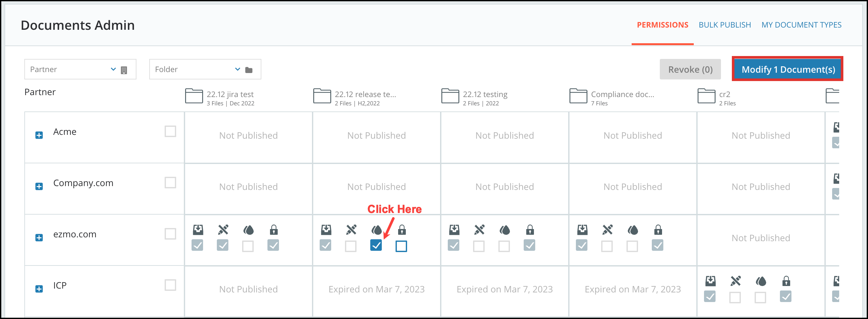The image size is (868, 319).
Task: Click the folder icon beside Folder filter
Action: click(249, 70)
